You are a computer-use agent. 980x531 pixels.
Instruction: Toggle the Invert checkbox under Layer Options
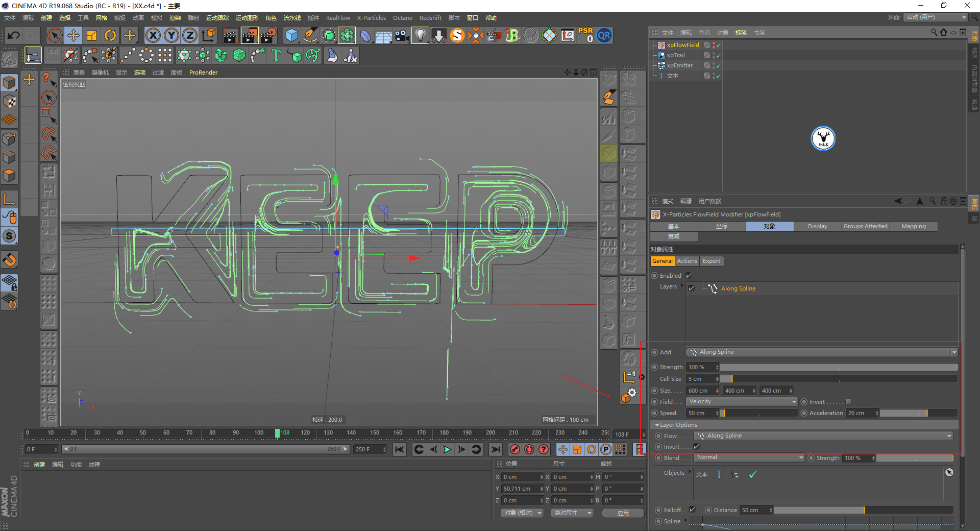click(x=696, y=447)
